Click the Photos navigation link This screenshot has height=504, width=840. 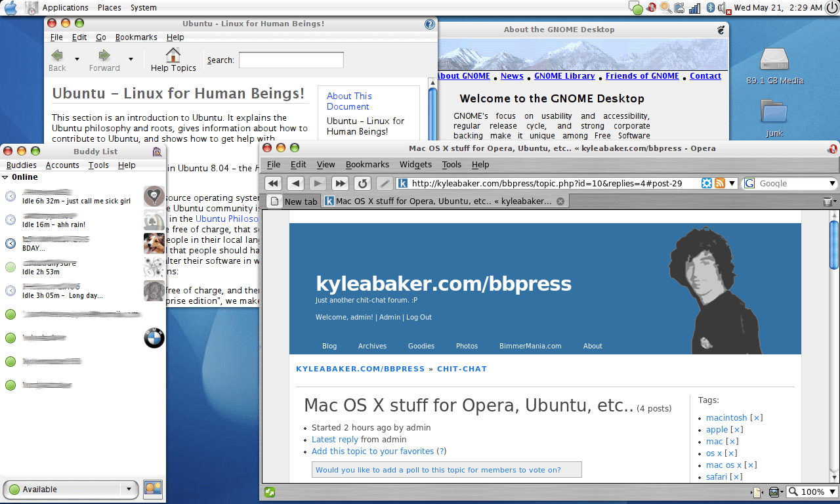pyautogui.click(x=467, y=346)
